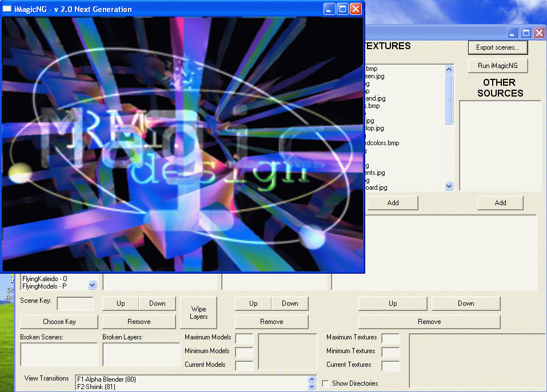Click the textures list scroll-up arrow
547x392 pixels.
pos(449,69)
